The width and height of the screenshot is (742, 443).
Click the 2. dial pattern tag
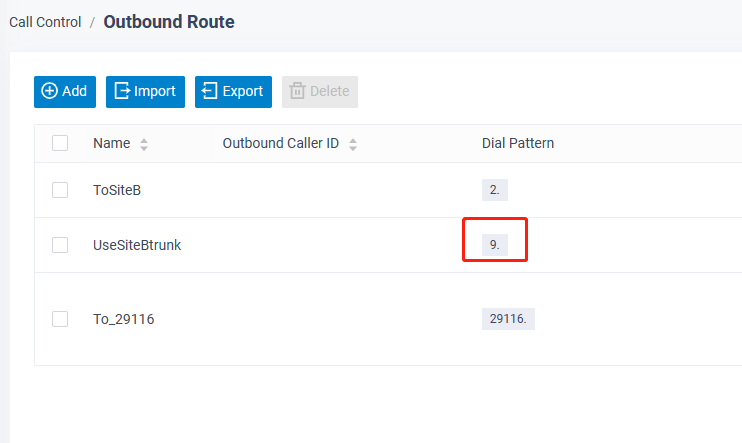[x=495, y=190]
